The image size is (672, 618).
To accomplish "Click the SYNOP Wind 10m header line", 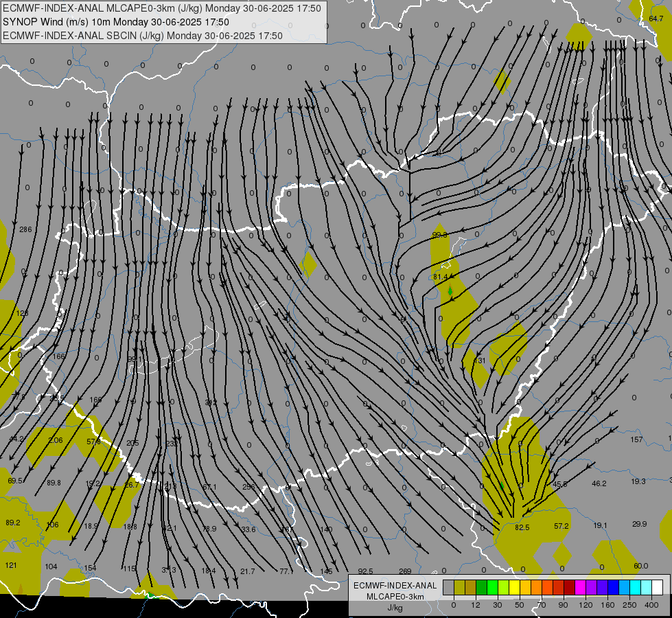I will (116, 22).
